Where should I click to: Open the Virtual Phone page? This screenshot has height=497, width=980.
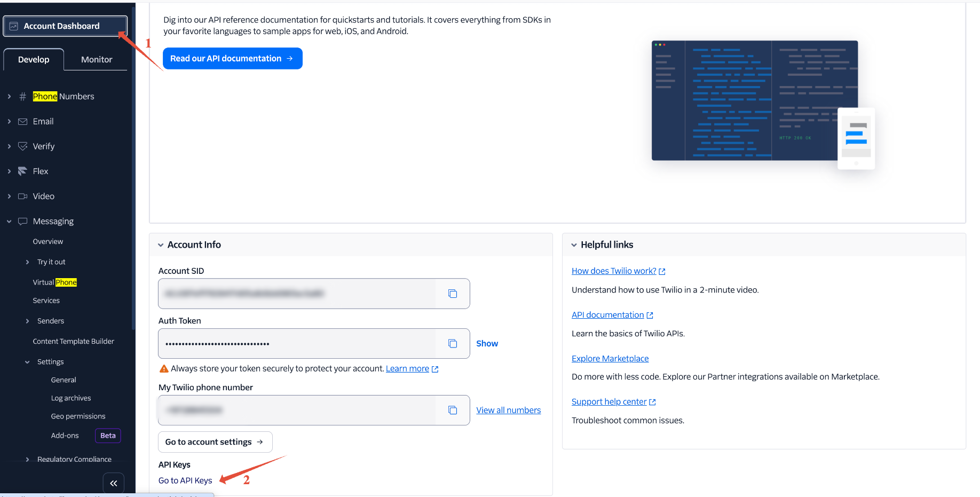(54, 282)
